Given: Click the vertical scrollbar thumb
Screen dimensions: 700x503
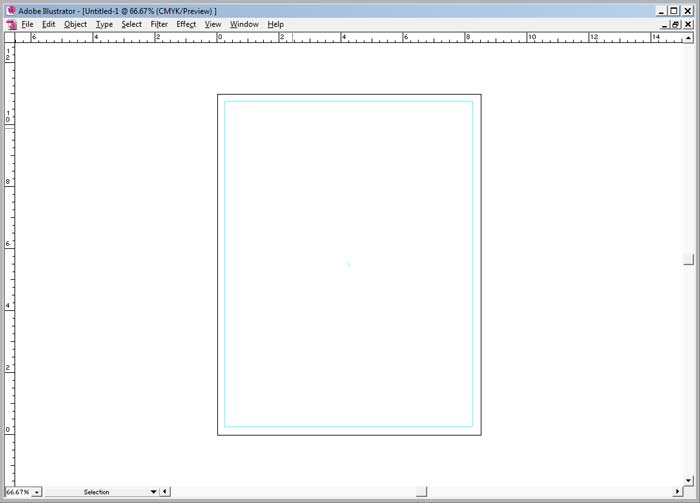Looking at the screenshot, I should (688, 259).
